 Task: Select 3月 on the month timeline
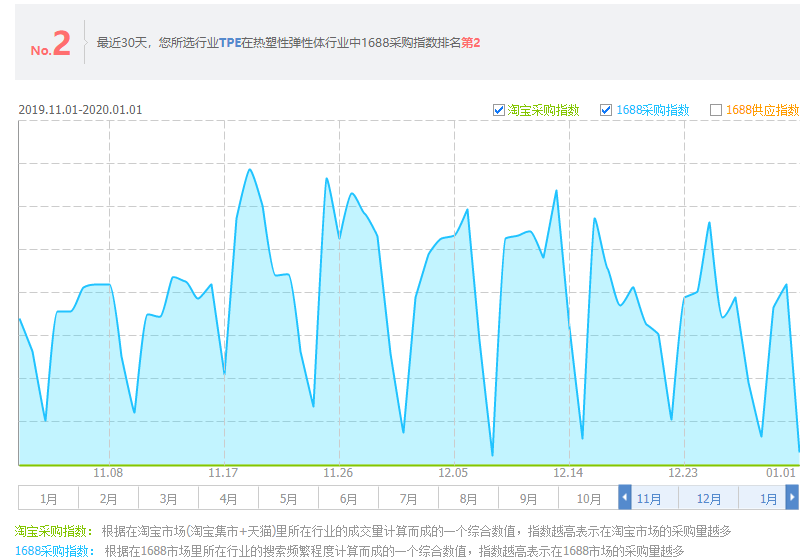coord(168,498)
